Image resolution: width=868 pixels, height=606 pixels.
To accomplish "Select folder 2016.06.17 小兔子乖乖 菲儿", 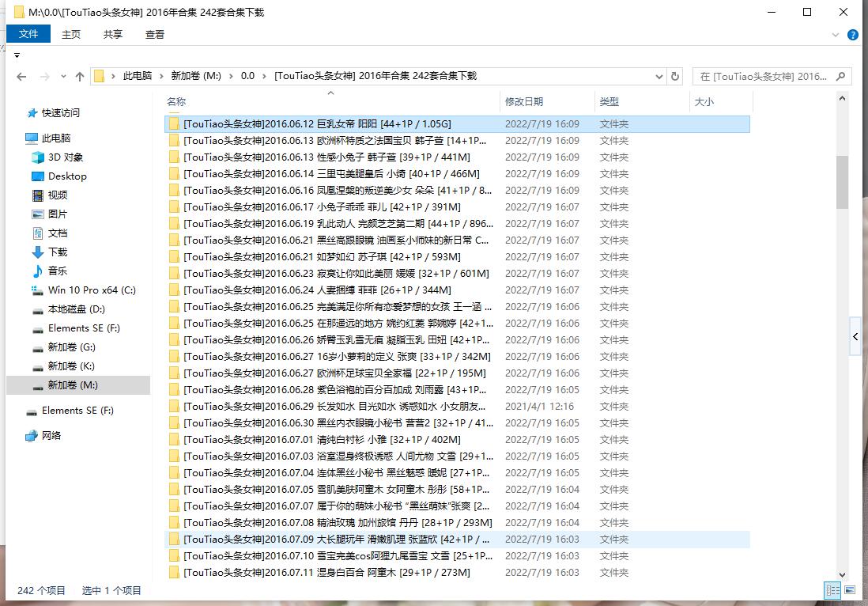I will 457,207.
